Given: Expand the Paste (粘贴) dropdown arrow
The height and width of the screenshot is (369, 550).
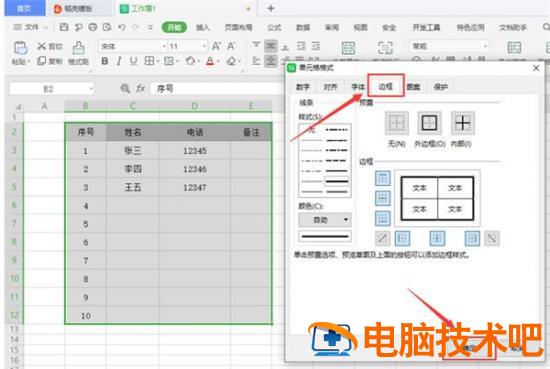Looking at the screenshot, I should click(x=29, y=61).
